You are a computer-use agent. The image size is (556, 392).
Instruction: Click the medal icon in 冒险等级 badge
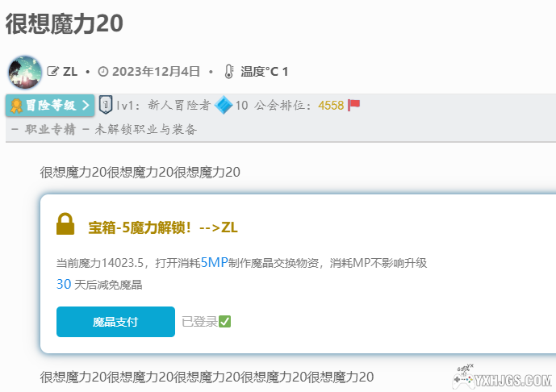tap(16, 106)
